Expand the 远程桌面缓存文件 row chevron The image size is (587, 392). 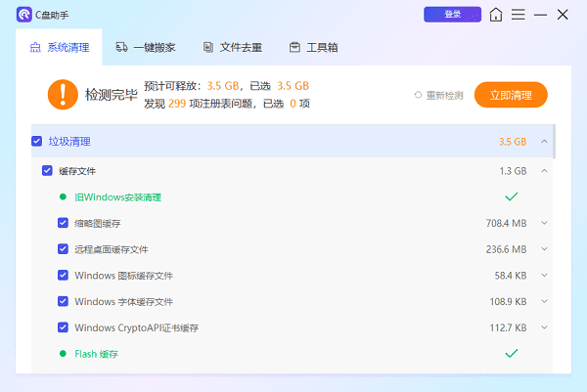point(545,249)
